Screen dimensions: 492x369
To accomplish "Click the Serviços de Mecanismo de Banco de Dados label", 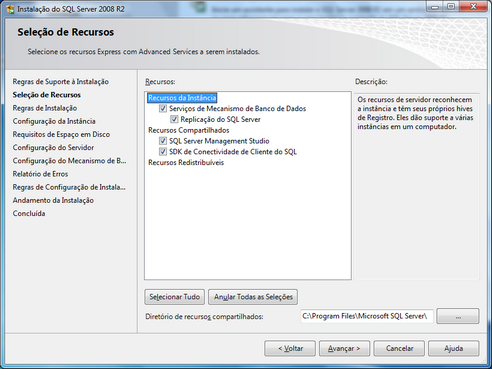I will point(237,108).
